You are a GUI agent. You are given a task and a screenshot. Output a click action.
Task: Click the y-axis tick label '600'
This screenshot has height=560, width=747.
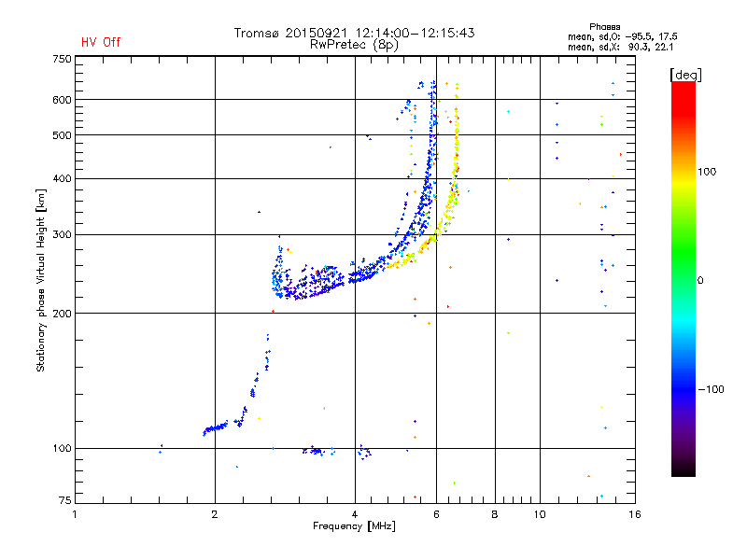(62, 100)
